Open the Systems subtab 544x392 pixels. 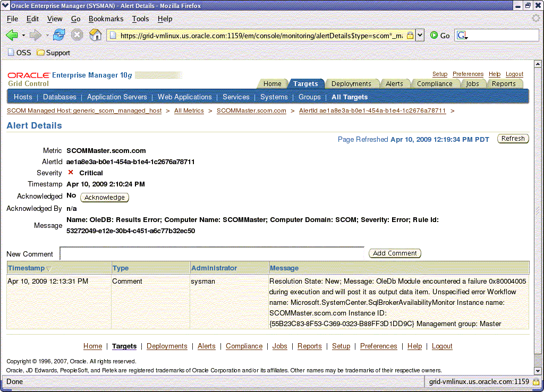274,97
